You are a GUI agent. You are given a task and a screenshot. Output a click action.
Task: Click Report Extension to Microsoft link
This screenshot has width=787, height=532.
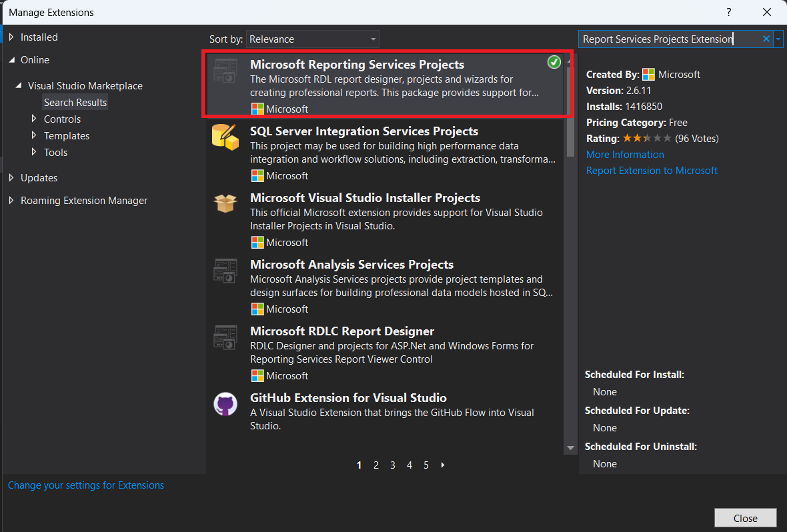point(652,171)
